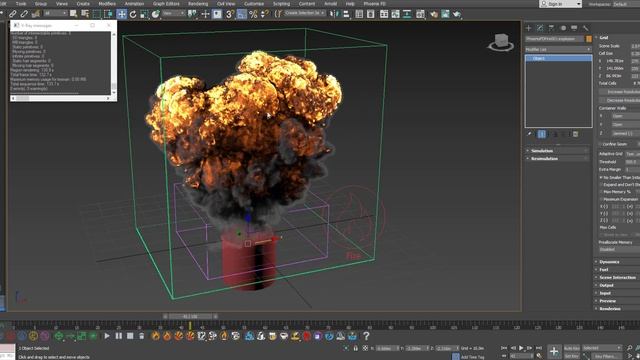Toggle the 3D Snaps tool
This screenshot has width=640, height=360.
[x=230, y=14]
